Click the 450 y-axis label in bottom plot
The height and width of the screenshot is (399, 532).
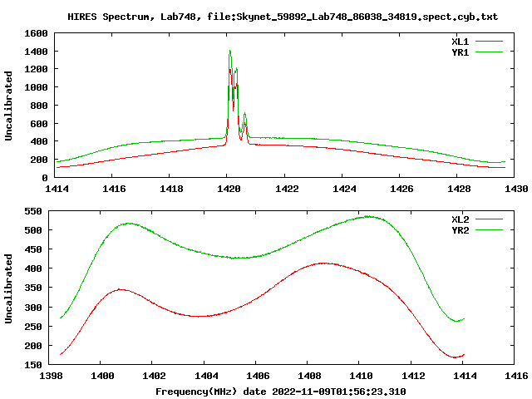(x=33, y=249)
